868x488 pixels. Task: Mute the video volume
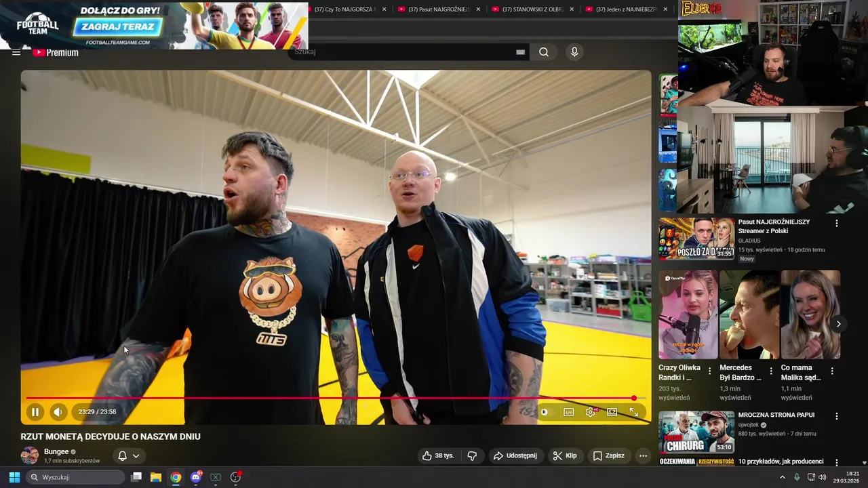(58, 411)
